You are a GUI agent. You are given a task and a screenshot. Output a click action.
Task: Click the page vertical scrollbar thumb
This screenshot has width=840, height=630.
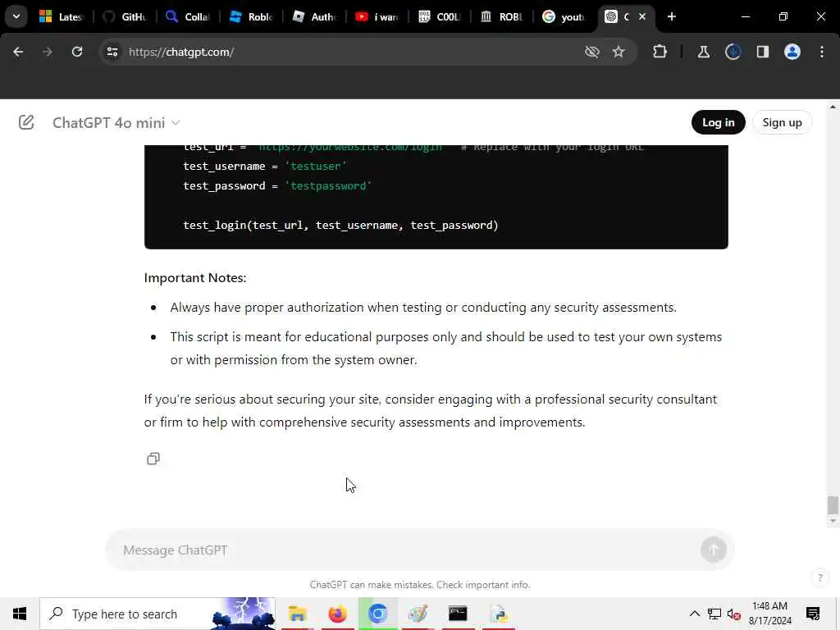832,505
